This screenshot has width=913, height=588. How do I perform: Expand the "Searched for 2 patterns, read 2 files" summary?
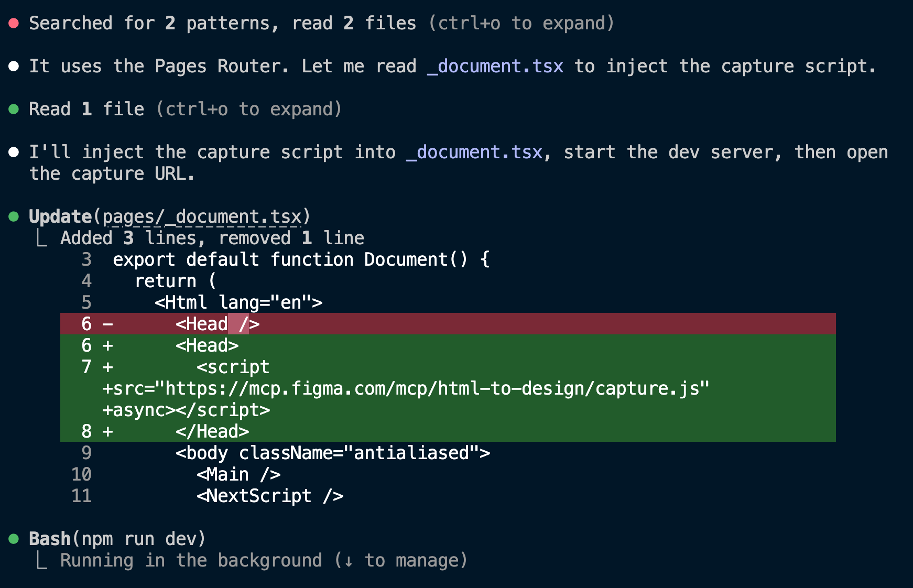coord(321,23)
